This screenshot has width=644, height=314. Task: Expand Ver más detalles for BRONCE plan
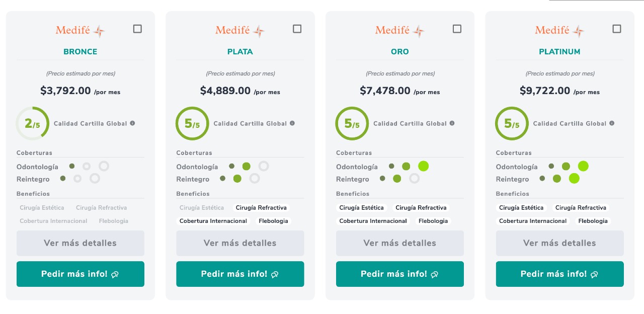click(80, 243)
